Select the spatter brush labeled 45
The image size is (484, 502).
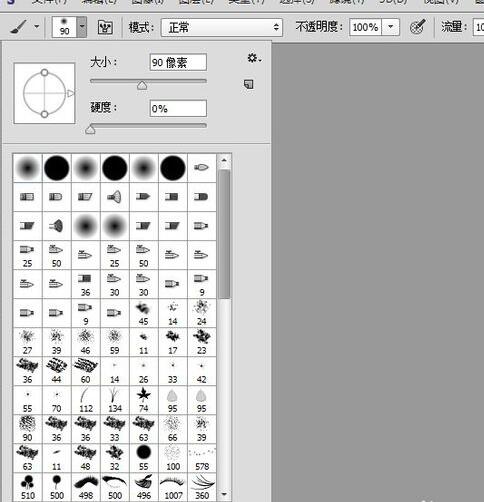143,313
